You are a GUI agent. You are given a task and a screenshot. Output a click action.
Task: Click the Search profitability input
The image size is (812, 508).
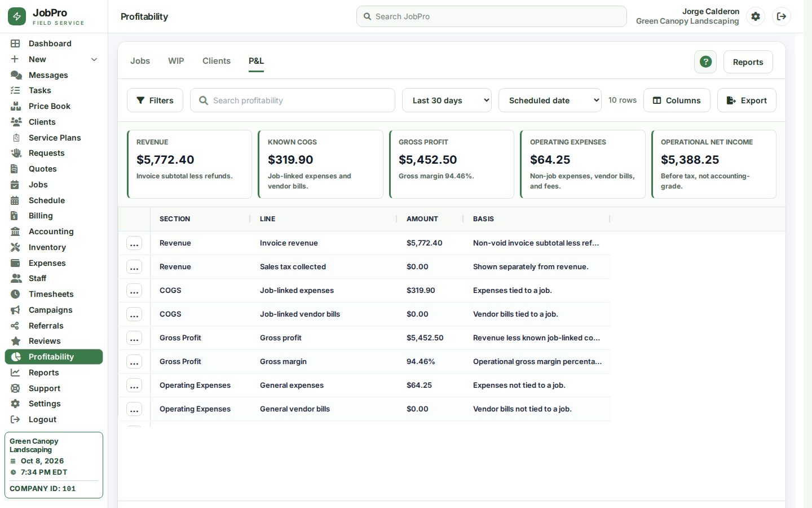(x=293, y=100)
